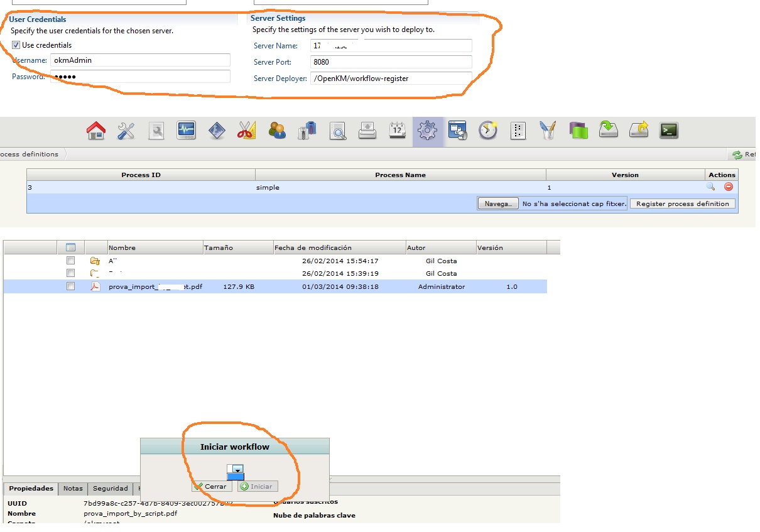The image size is (760, 532).
Task: Select the highlighted workflow gear icon
Action: pyautogui.click(x=427, y=131)
